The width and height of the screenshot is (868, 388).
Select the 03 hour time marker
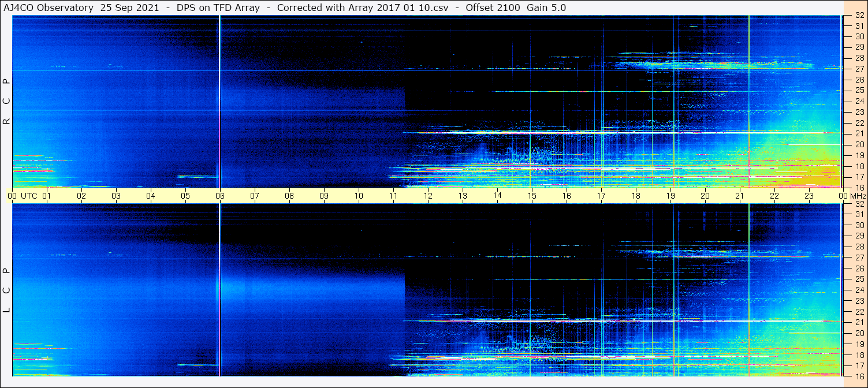(116, 196)
